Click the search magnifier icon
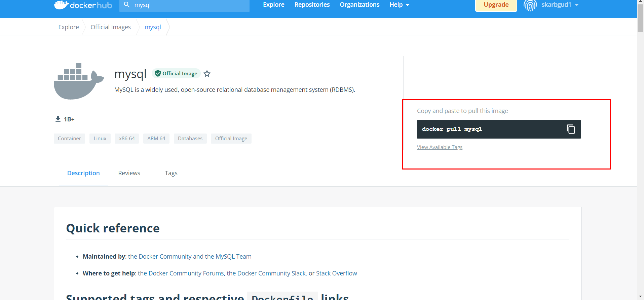The width and height of the screenshot is (644, 300). 127,5
